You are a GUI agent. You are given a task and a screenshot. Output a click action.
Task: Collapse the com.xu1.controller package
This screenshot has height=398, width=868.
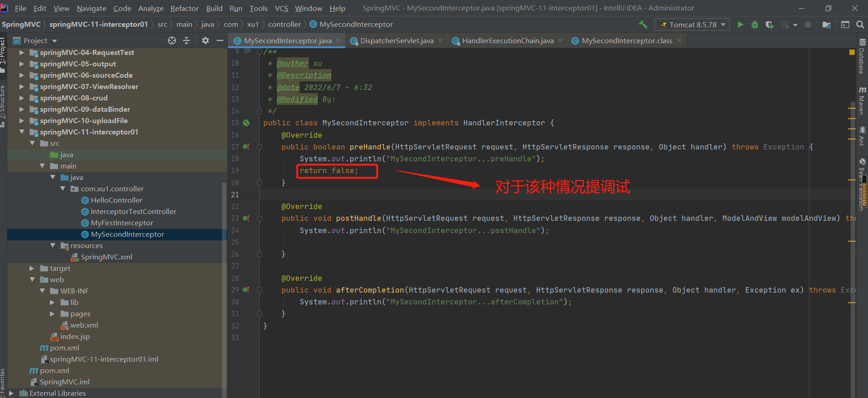[63, 189]
